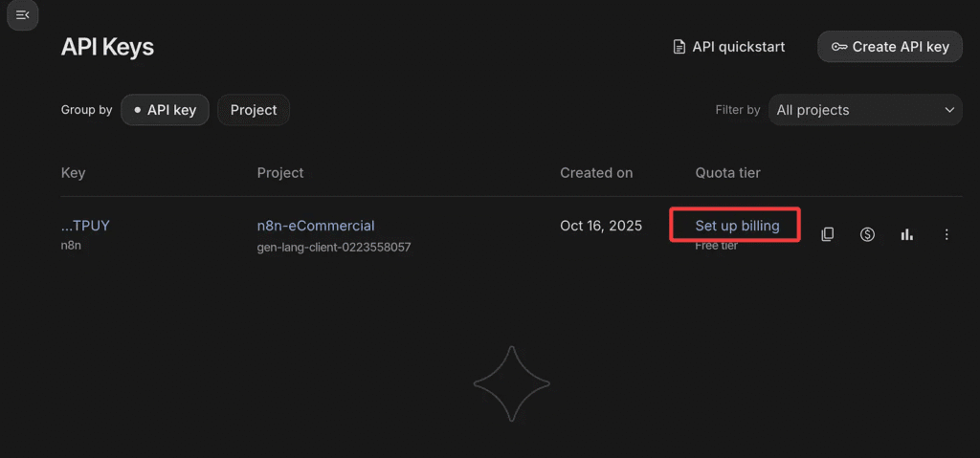Image resolution: width=980 pixels, height=458 pixels.
Task: Click the Set up billing link
Action: (737, 226)
